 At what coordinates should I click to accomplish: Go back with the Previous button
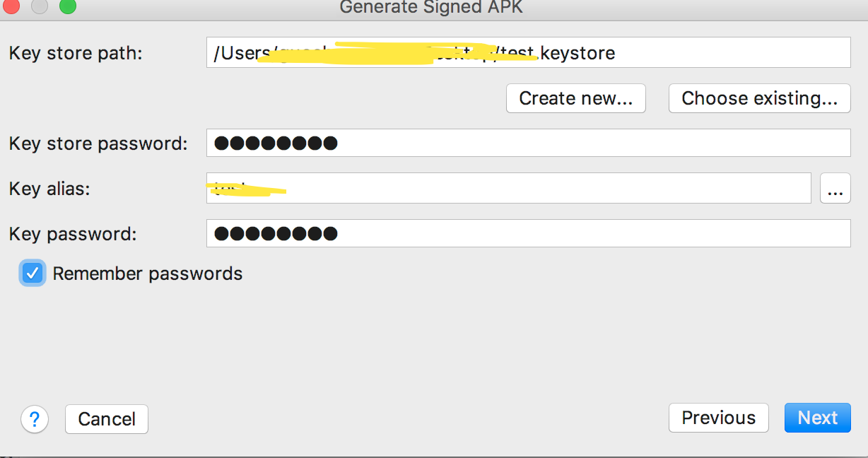[718, 418]
